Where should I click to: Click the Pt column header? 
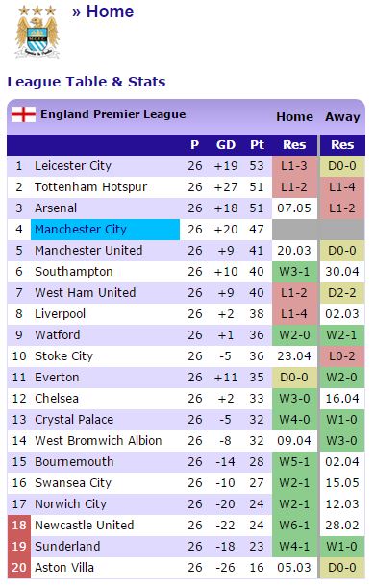257,145
